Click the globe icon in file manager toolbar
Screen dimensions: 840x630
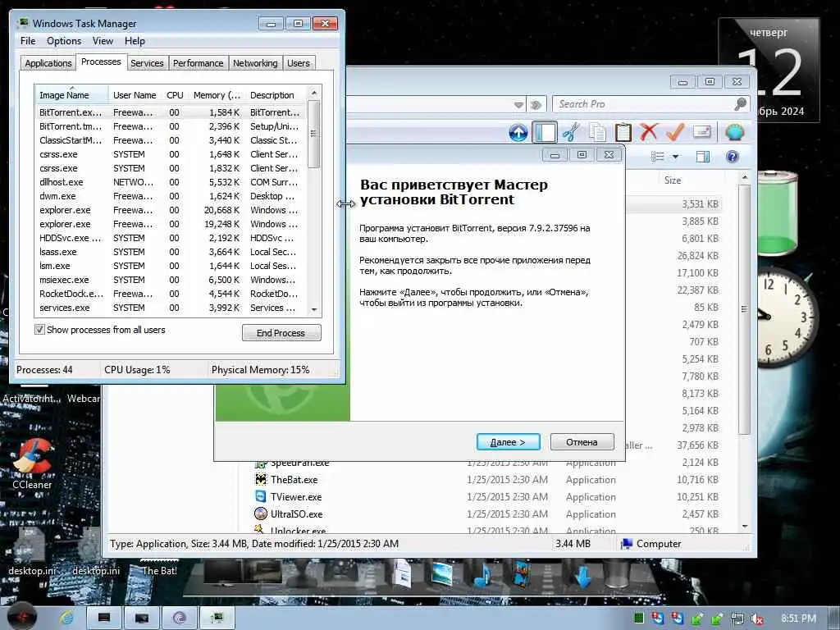coord(734,132)
